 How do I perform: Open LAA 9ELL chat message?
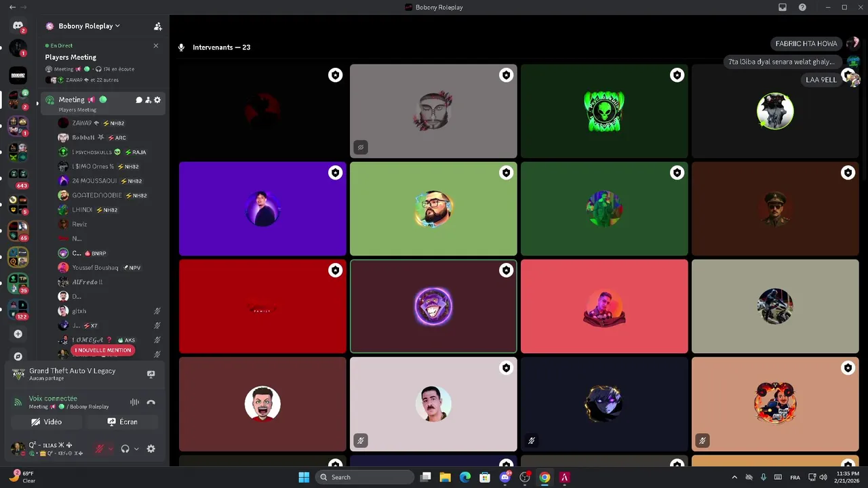tap(821, 80)
